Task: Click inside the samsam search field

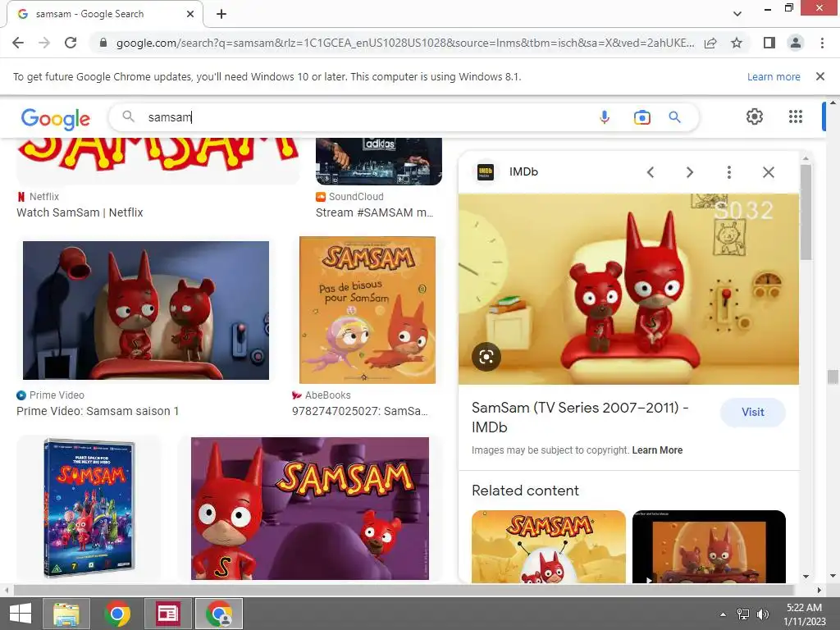Action: point(364,116)
